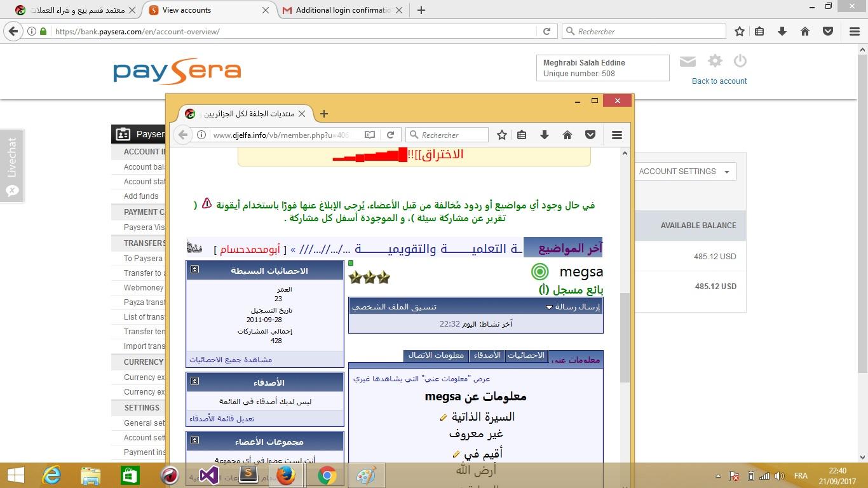Open Windows Start button

(15, 475)
